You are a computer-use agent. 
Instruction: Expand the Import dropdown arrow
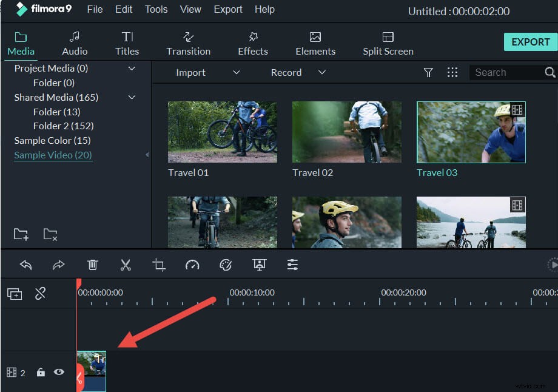236,72
